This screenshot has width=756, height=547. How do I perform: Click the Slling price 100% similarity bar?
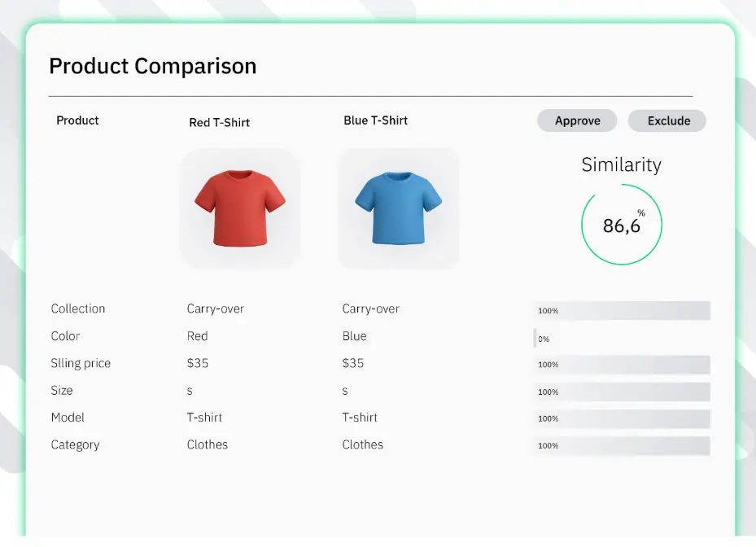coord(622,365)
